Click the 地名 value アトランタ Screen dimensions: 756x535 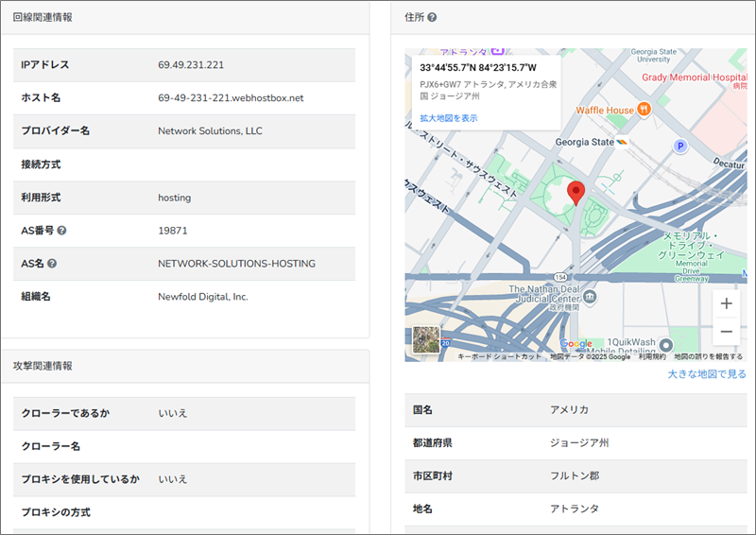pyautogui.click(x=575, y=509)
